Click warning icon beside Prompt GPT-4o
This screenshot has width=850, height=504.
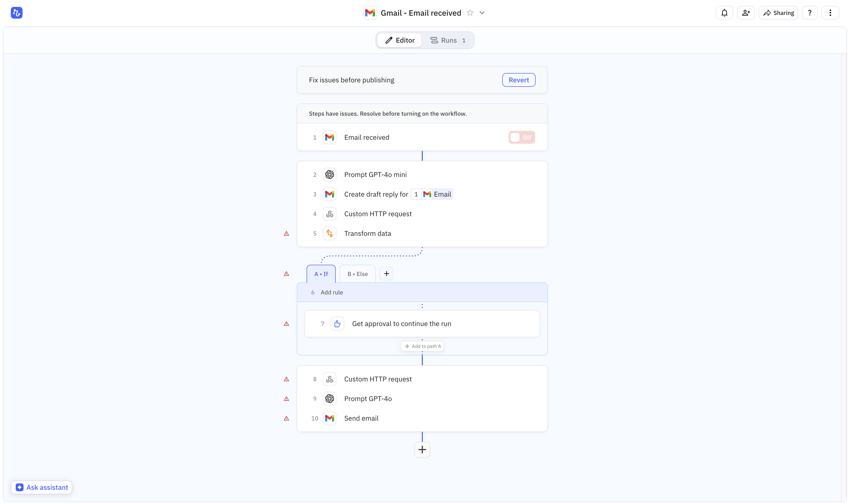tap(286, 399)
